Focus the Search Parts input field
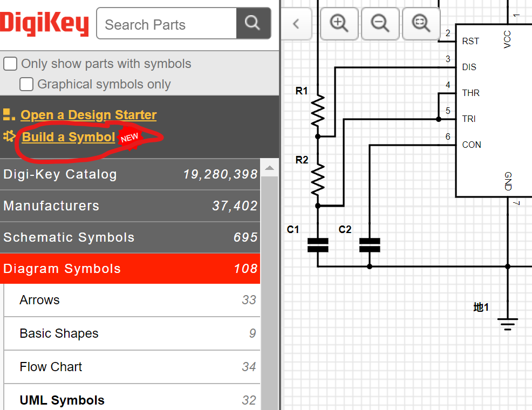The width and height of the screenshot is (532, 410). 166,24
